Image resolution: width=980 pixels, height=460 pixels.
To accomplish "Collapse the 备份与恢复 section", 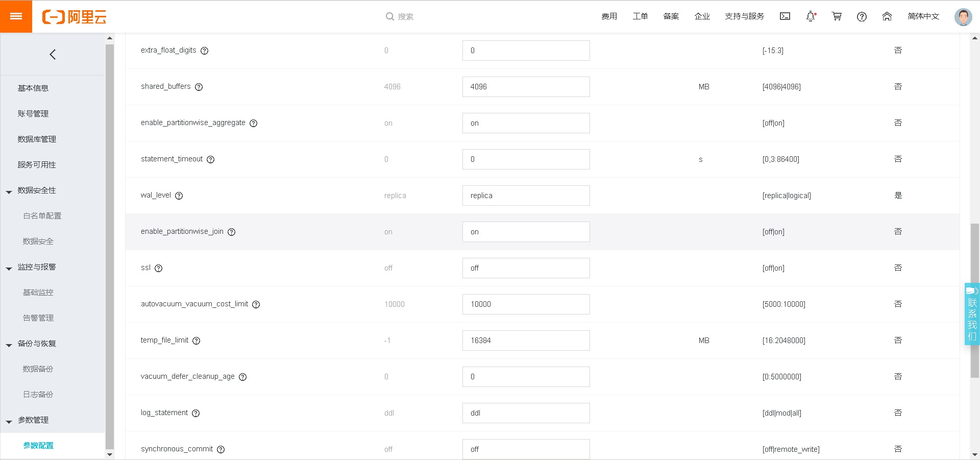I will [9, 345].
